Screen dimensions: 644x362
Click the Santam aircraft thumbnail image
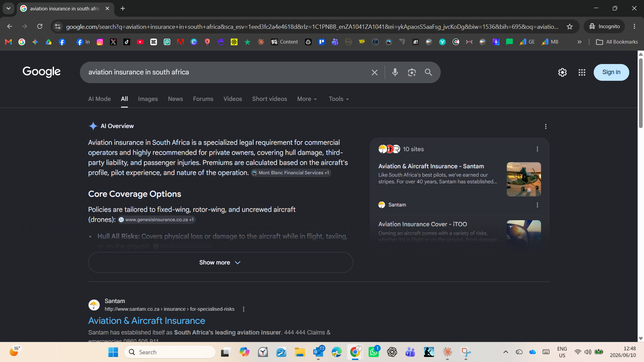pos(524,179)
